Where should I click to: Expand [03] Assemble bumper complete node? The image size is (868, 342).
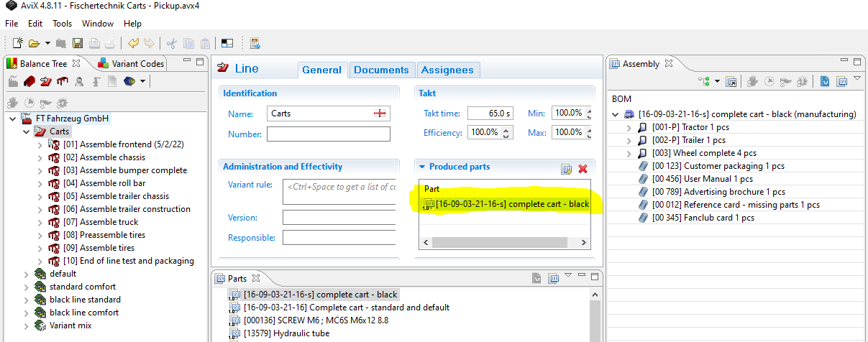(x=40, y=170)
